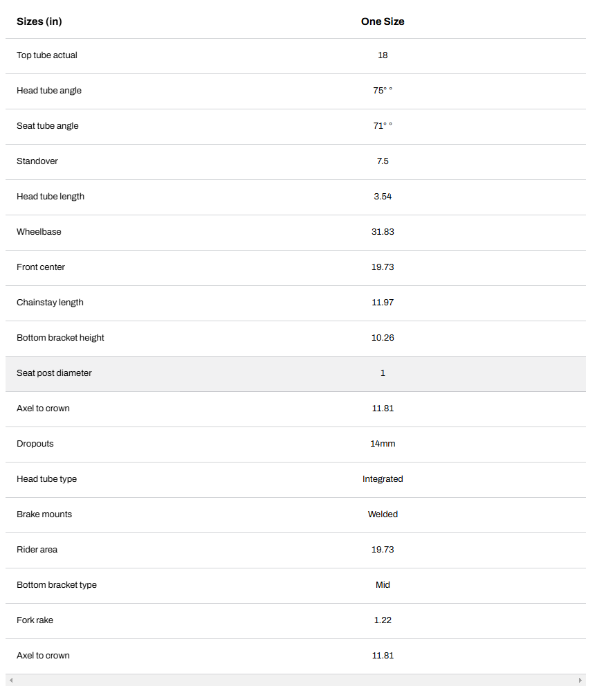Select the Standover value 7.5

click(x=383, y=161)
